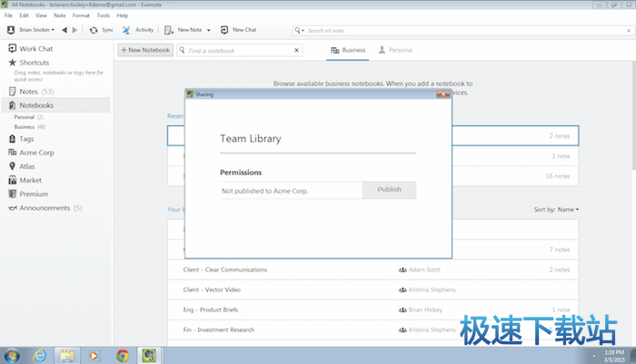Image resolution: width=636 pixels, height=364 pixels.
Task: Open the Premium section
Action: pos(28,194)
